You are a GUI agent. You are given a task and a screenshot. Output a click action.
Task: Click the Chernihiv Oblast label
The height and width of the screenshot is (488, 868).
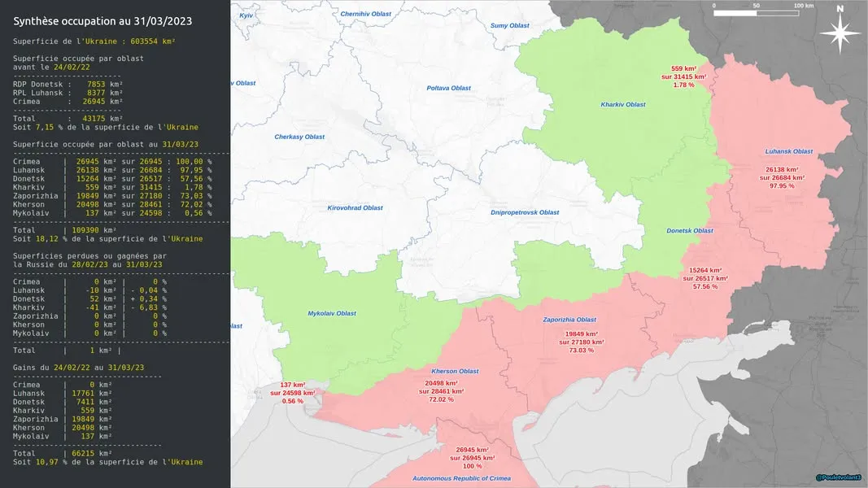365,14
